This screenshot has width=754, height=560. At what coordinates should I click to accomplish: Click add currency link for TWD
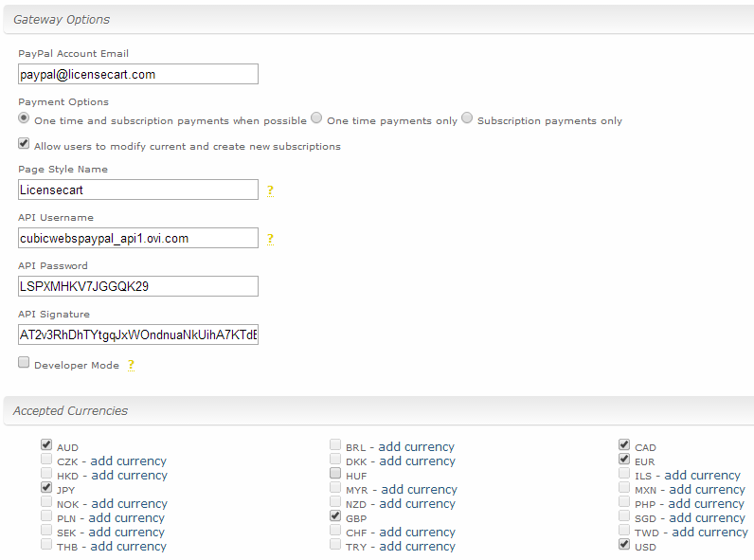click(x=709, y=533)
